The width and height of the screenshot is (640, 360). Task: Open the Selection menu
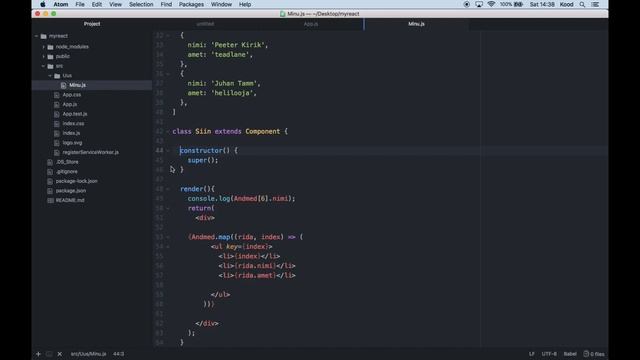(141, 4)
